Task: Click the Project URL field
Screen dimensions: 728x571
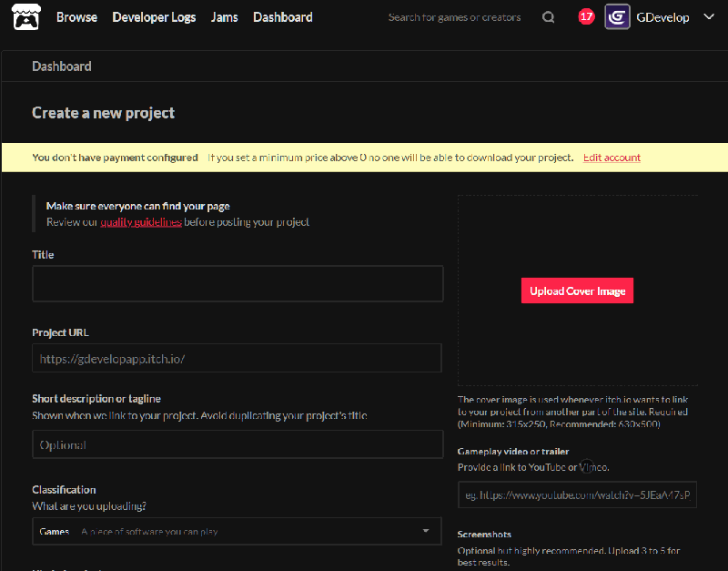Action: pyautogui.click(x=237, y=358)
